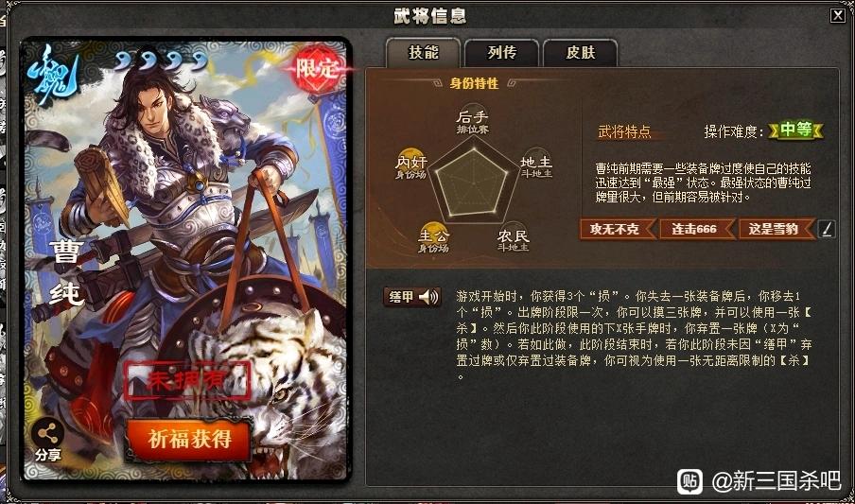The image size is (855, 504).
Task: Select the 后手 排位赛 badge on radar chart
Action: coord(472,119)
